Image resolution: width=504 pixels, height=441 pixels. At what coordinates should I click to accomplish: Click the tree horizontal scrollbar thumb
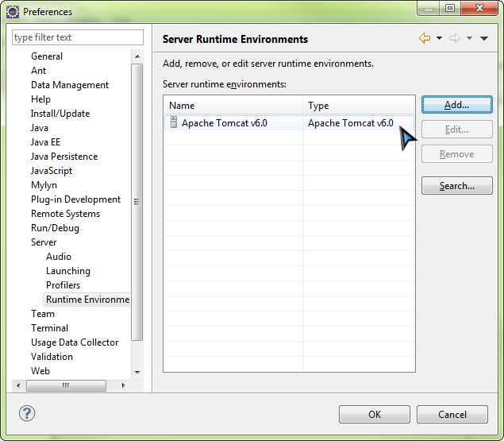(66, 385)
